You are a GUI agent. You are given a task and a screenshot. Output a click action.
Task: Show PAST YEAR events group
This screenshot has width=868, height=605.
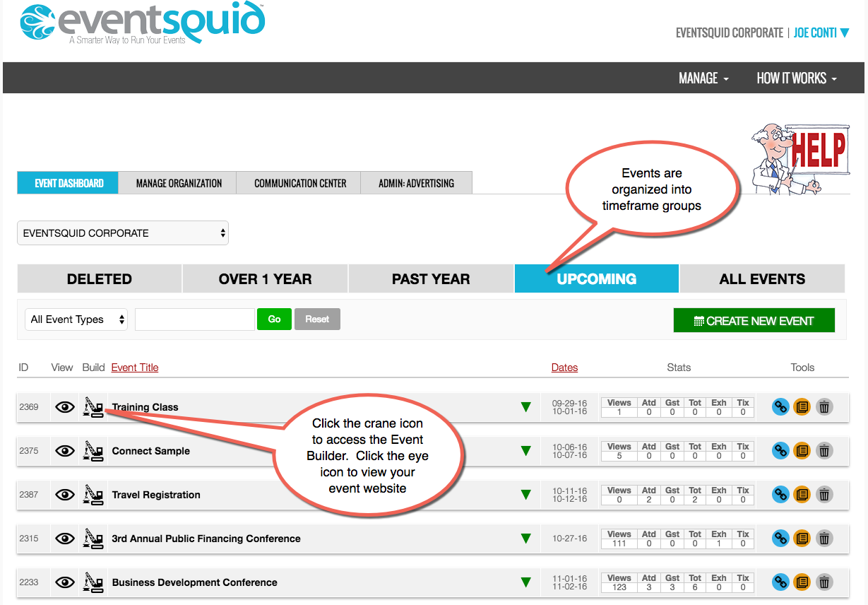431,278
